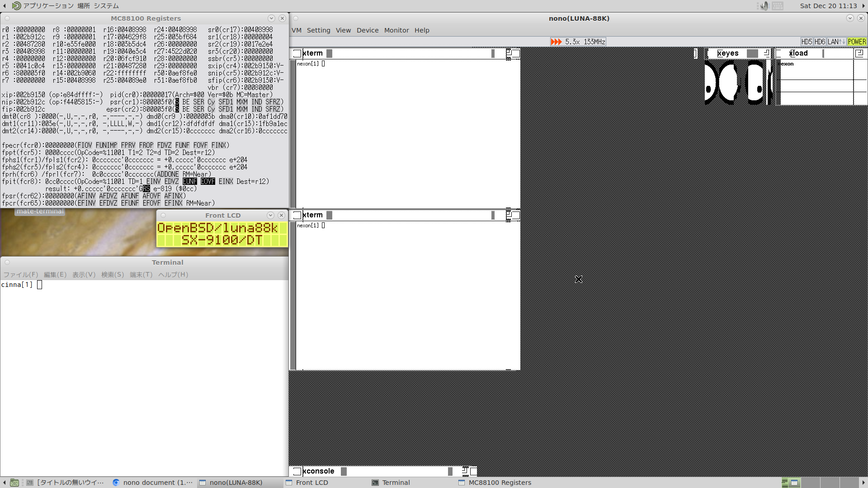Click the keyboard indicator in the top panel
868x488 pixels.
coord(778,6)
